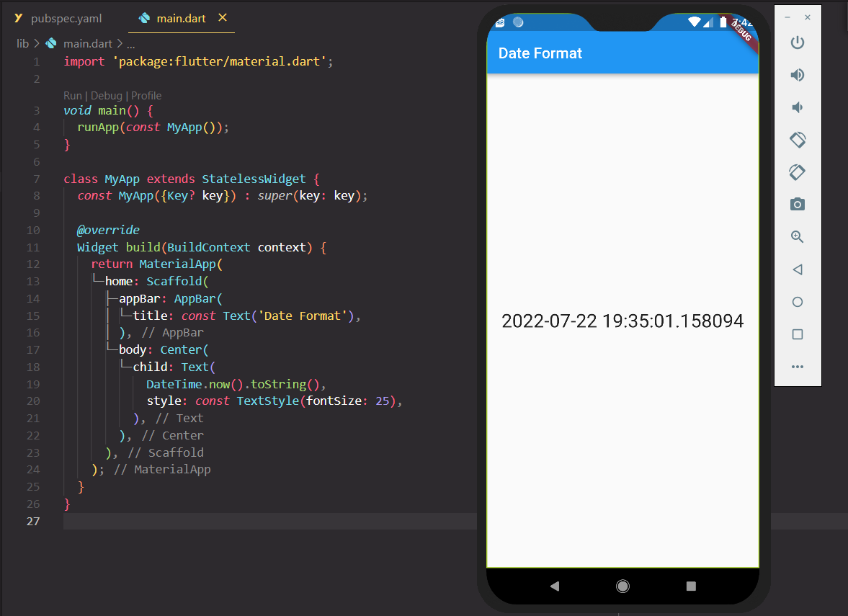Increase emulator volume up icon
The image size is (848, 616).
click(x=798, y=75)
